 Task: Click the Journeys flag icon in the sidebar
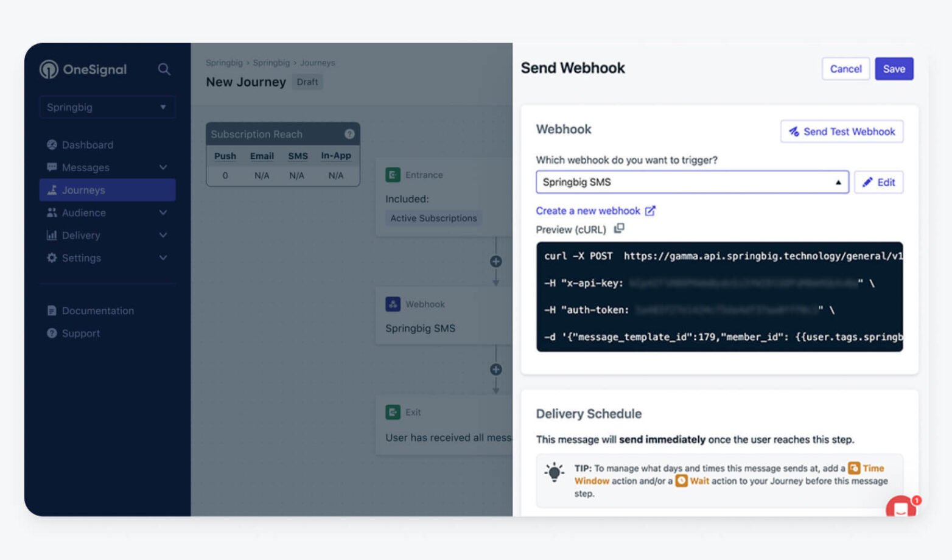pos(52,190)
